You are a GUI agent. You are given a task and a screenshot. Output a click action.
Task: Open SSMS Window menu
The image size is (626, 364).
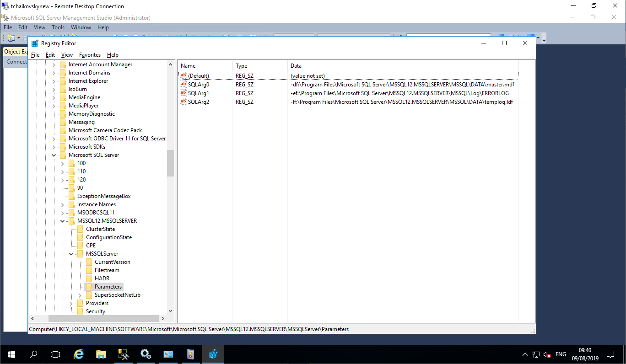coord(81,27)
